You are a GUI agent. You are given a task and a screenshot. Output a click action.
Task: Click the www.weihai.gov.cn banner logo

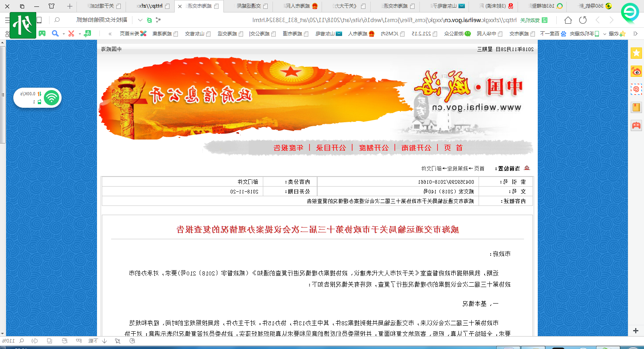(477, 107)
